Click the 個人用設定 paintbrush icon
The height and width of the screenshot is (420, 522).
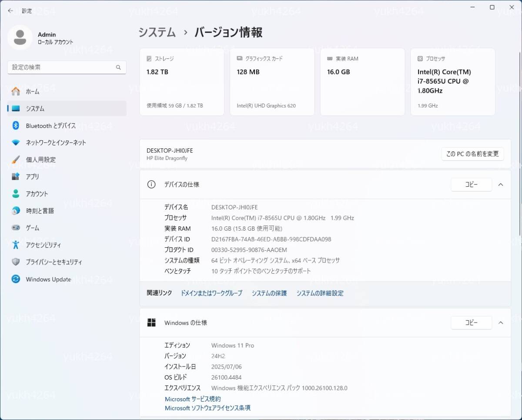pos(16,159)
